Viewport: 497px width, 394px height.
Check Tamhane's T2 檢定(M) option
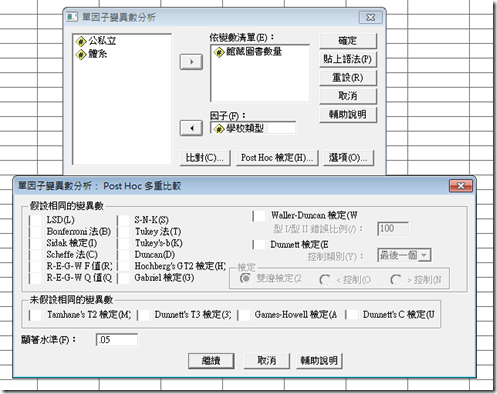click(x=36, y=315)
